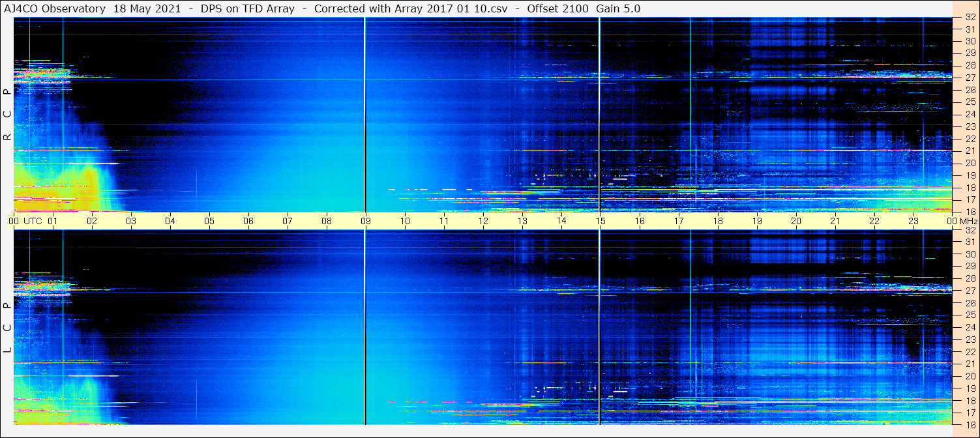Click the "AJ4CO Observatory" title text
The width and height of the screenshot is (980, 438).
click(56, 8)
